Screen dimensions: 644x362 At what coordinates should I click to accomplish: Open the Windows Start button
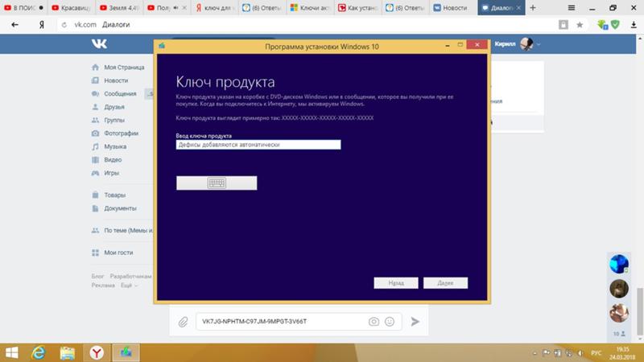(x=12, y=352)
